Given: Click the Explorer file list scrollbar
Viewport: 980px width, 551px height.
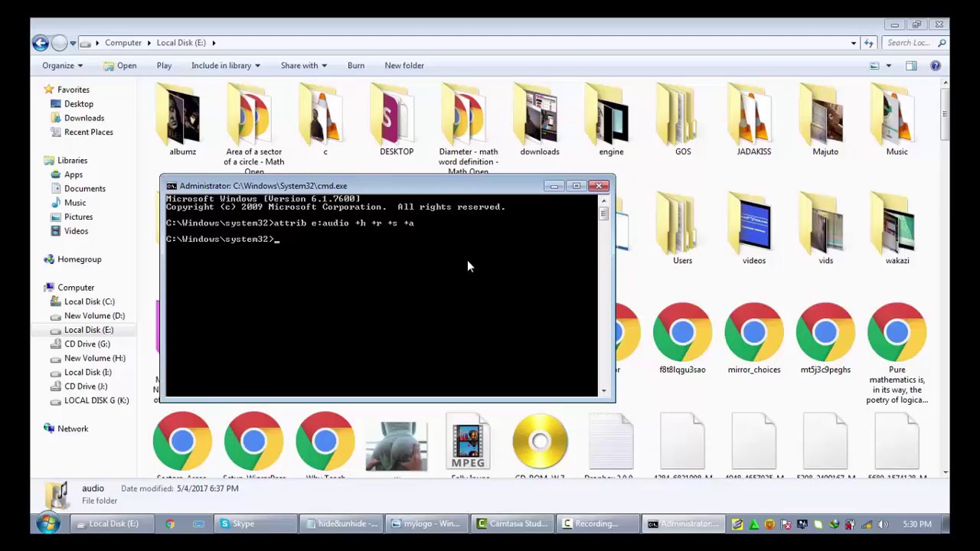Looking at the screenshot, I should [945, 275].
